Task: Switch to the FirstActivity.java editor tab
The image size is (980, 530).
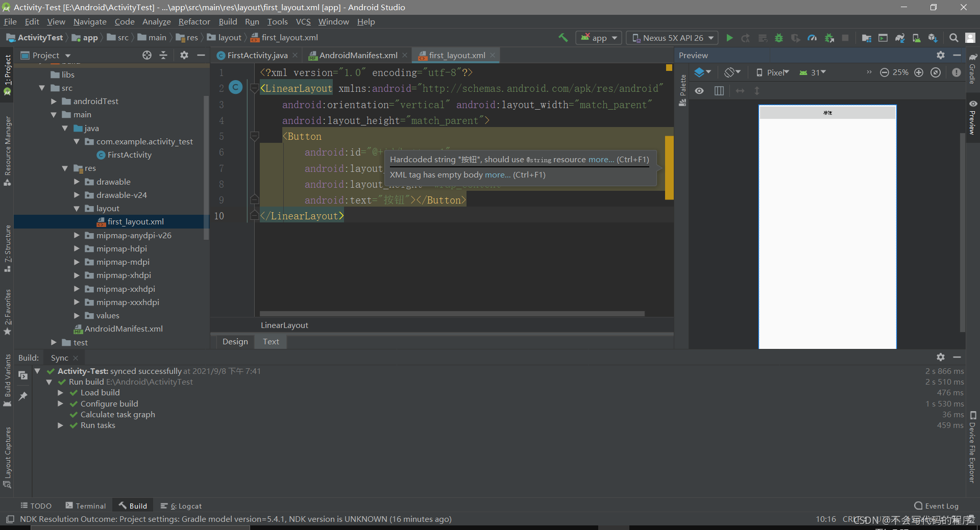Action: pos(257,55)
